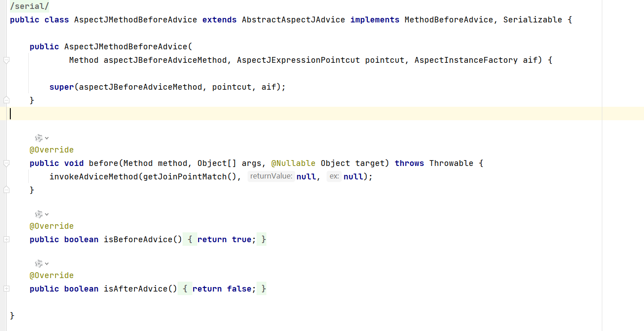Image resolution: width=644 pixels, height=331 pixels.
Task: Click the '@Nullable' annotation
Action: (x=293, y=163)
